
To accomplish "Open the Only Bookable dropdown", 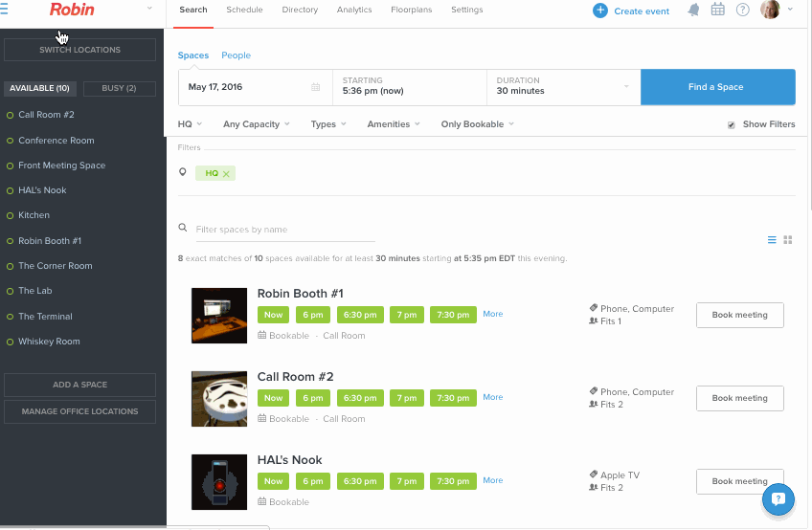I will coord(478,124).
